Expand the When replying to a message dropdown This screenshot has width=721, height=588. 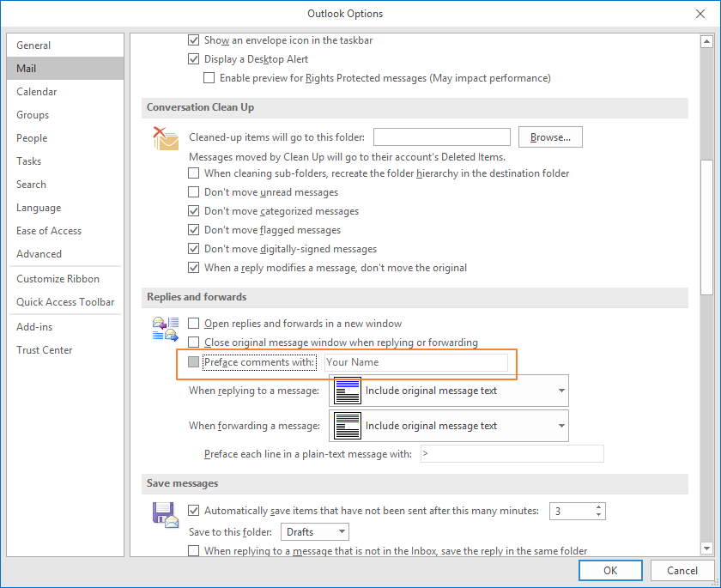(561, 391)
